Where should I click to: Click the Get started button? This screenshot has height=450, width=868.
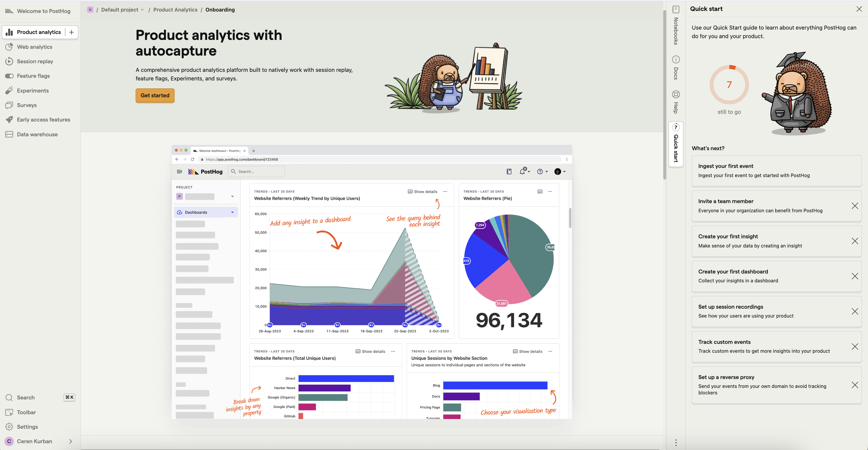click(155, 95)
